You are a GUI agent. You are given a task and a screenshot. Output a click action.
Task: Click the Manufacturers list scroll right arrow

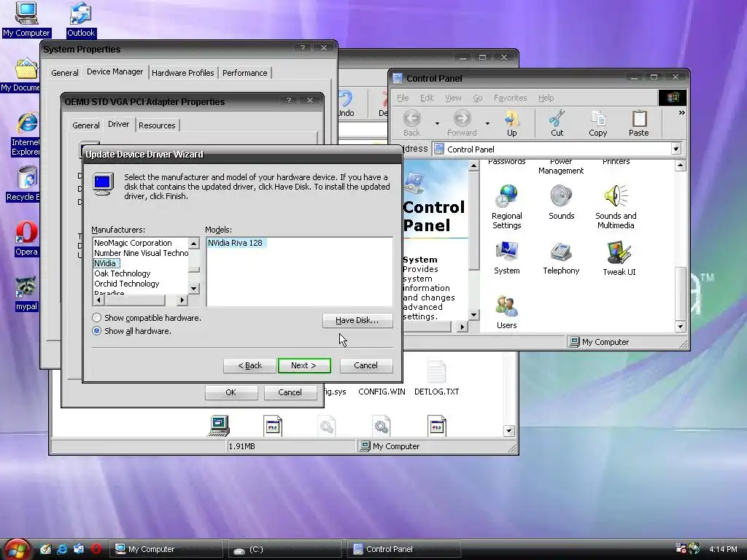[x=182, y=300]
